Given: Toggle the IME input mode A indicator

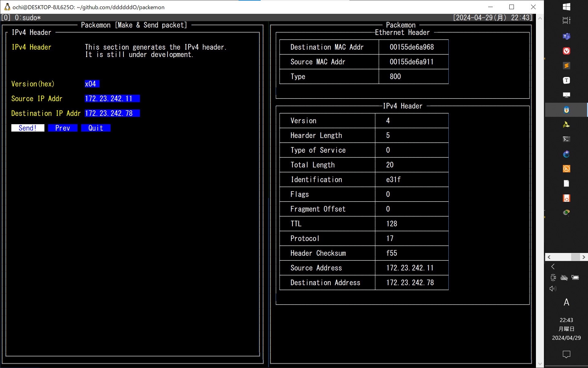Looking at the screenshot, I should coord(566,302).
